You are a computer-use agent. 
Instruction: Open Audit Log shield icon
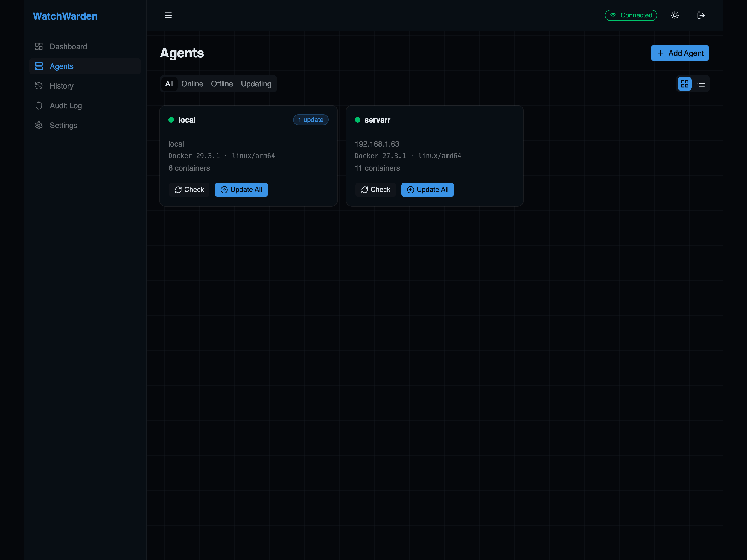pyautogui.click(x=39, y=106)
